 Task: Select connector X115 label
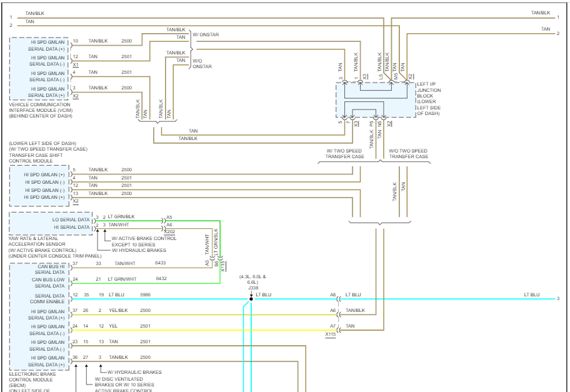[331, 334]
